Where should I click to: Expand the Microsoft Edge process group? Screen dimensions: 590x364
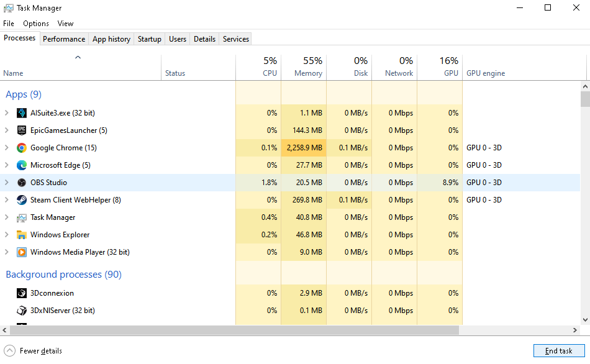tap(6, 165)
